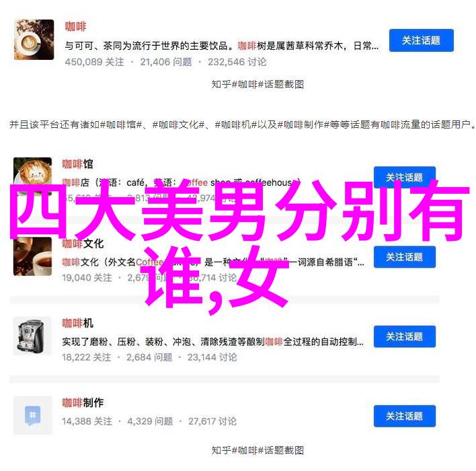Open the 咖啡 topic title link
Screen dimensions: 476x471
tap(75, 27)
